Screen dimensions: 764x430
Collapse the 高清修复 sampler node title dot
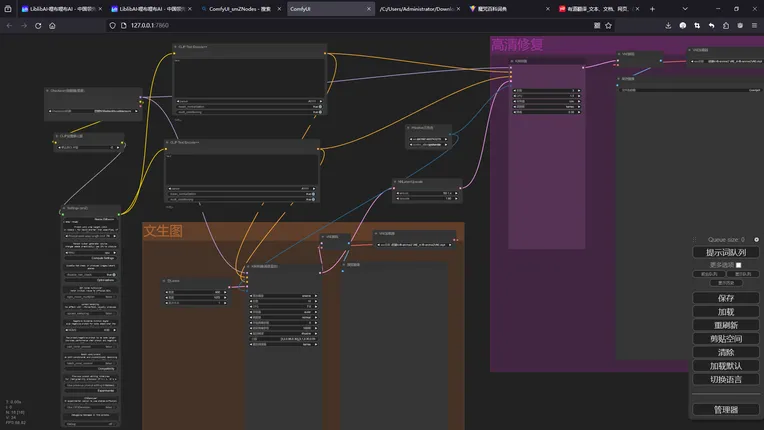[512, 61]
